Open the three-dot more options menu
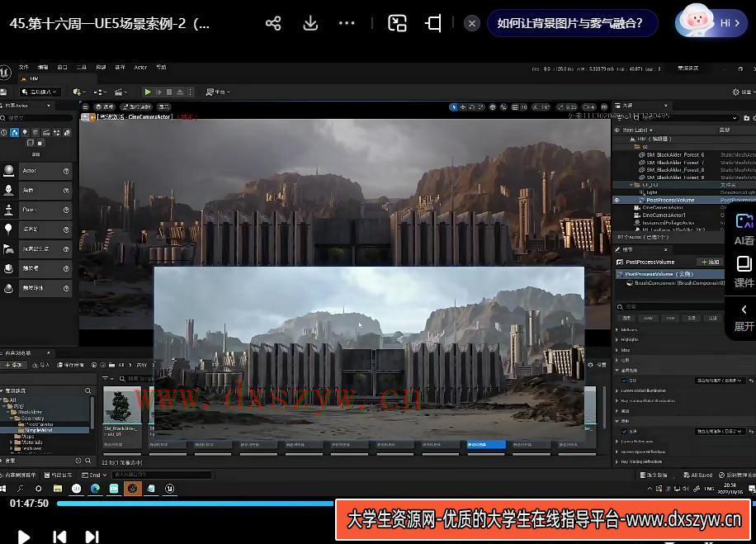Image resolution: width=756 pixels, height=544 pixels. pos(347,23)
